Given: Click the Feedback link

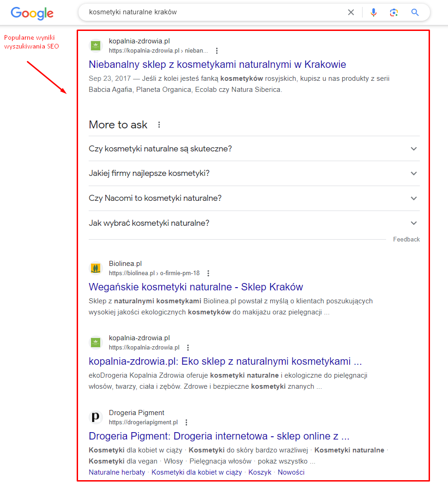Looking at the screenshot, I should [406, 239].
